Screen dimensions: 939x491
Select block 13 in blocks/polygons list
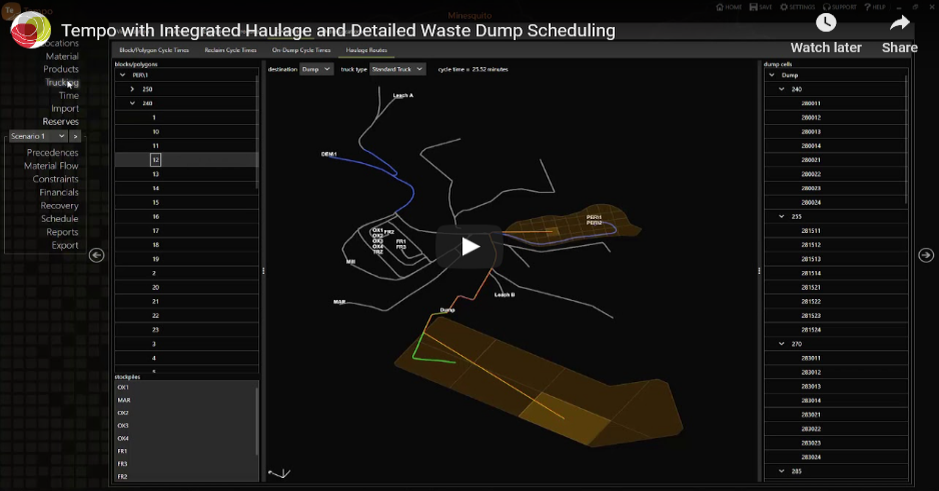186,174
